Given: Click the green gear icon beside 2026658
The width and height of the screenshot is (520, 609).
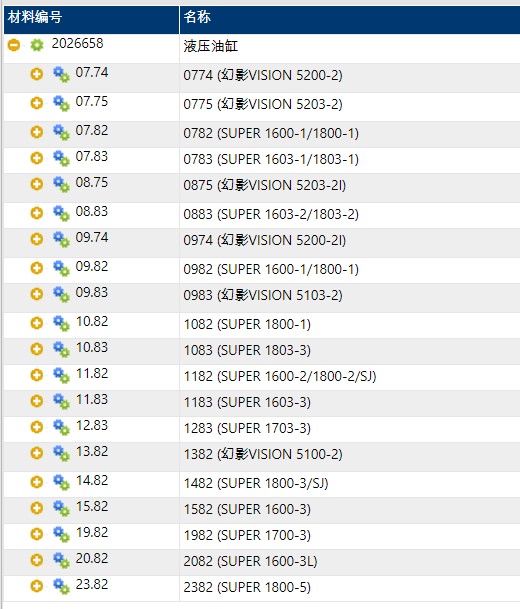Looking at the screenshot, I should [37, 45].
